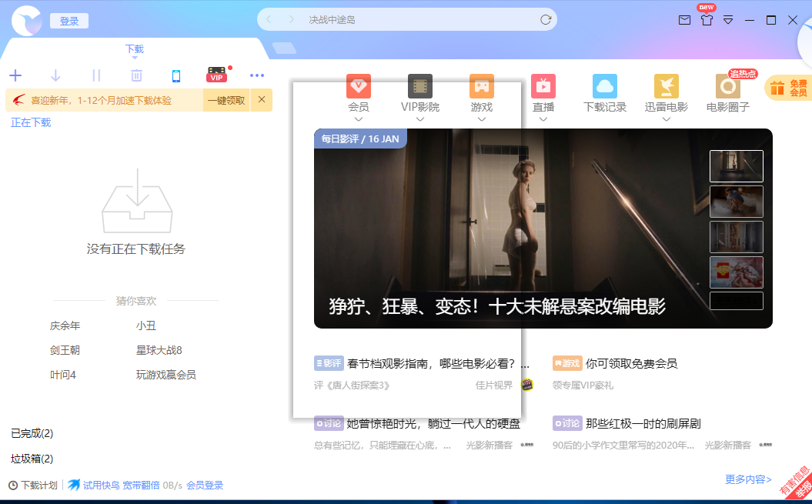This screenshot has width=812, height=504.
Task: Open VIP promotion via the red VIP icon
Action: (216, 75)
